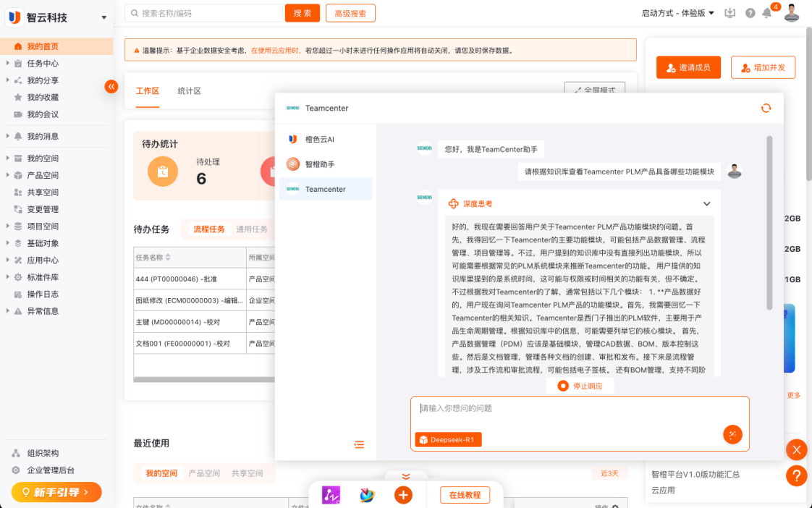Viewport: 812px width, 508px height.
Task: Click the 企业管理后台 settings icon
Action: (x=16, y=470)
